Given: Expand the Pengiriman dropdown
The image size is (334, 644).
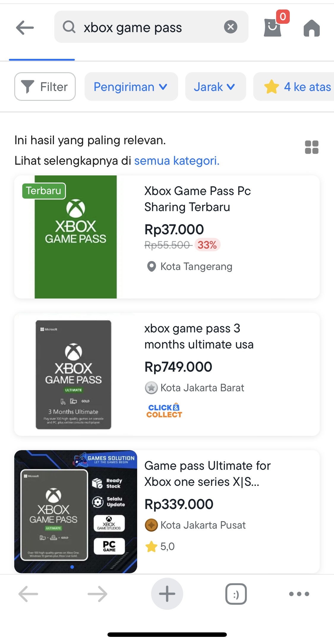Looking at the screenshot, I should point(131,87).
